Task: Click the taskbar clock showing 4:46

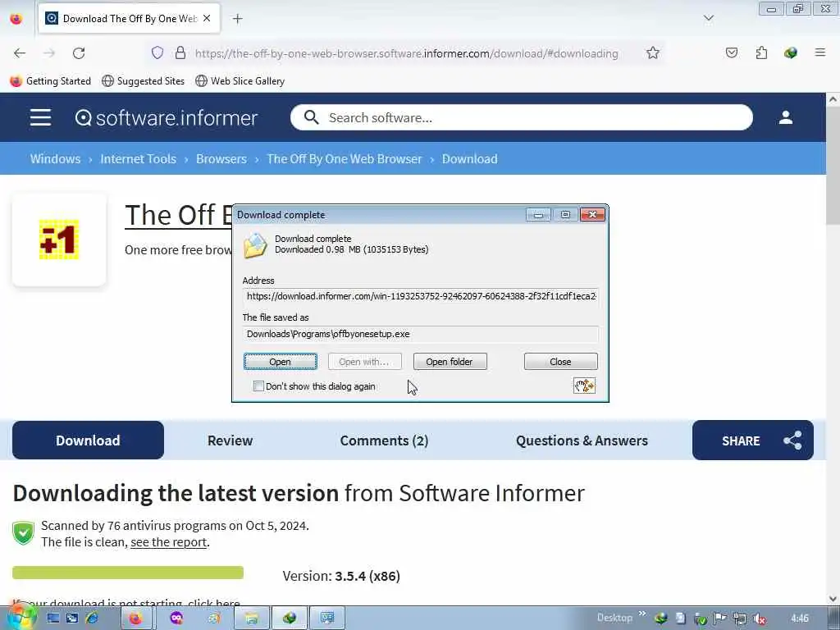Action: coord(799,619)
